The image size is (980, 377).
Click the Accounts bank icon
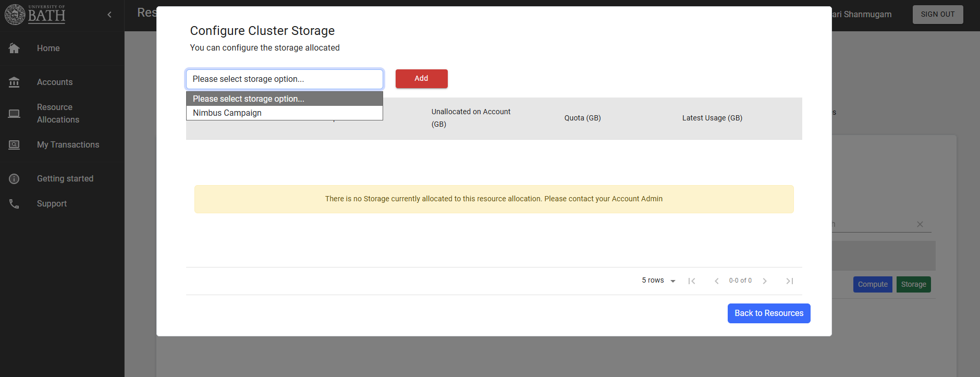14,82
